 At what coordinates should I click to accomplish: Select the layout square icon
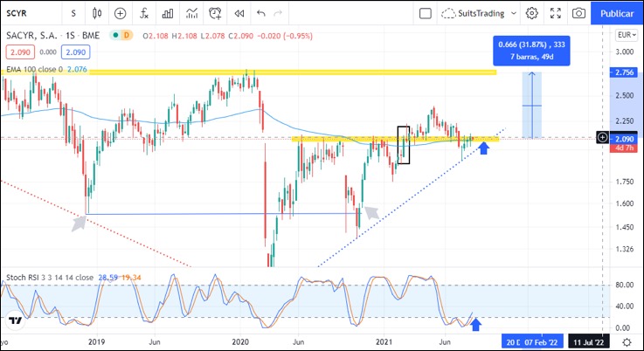[x=426, y=13]
